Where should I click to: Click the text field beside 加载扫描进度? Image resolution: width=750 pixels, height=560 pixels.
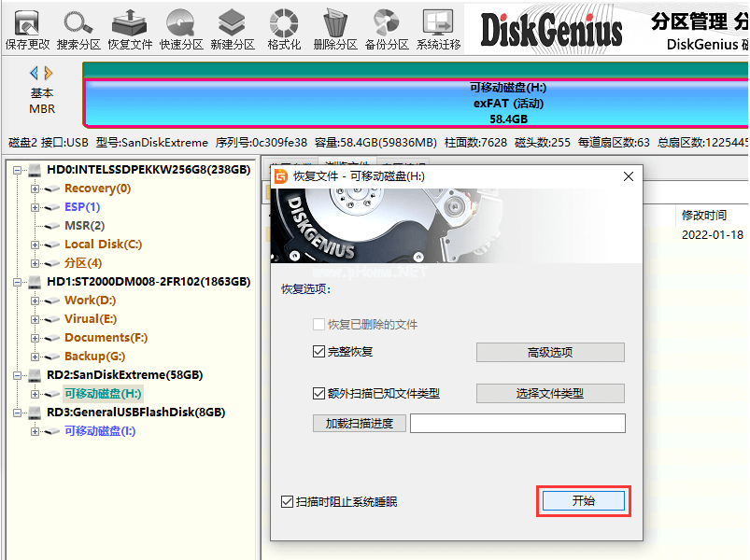[x=517, y=424]
